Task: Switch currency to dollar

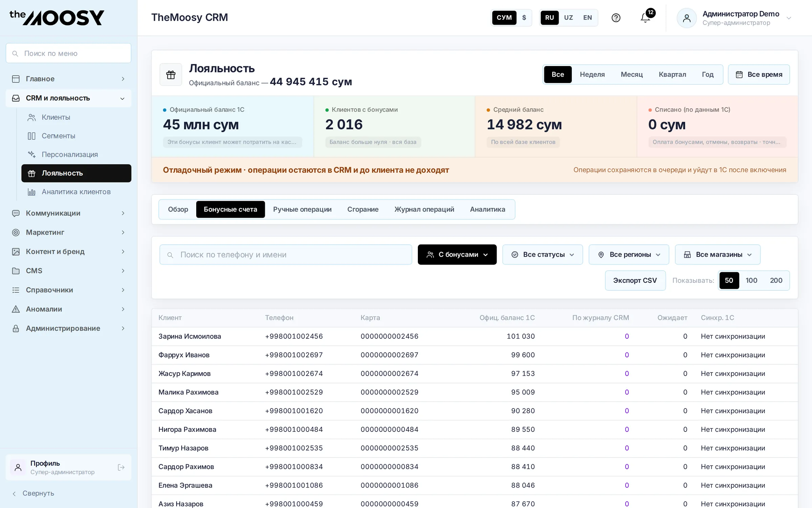Action: pos(524,18)
